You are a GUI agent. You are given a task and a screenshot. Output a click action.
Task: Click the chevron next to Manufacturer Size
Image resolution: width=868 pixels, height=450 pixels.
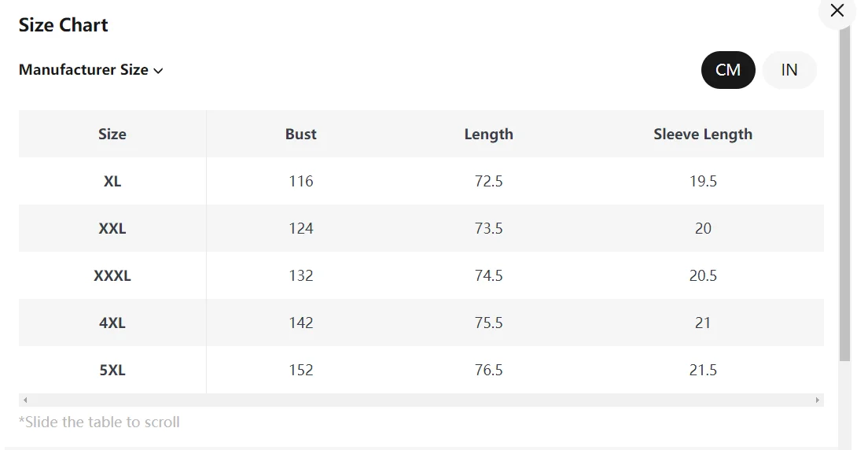(x=158, y=71)
